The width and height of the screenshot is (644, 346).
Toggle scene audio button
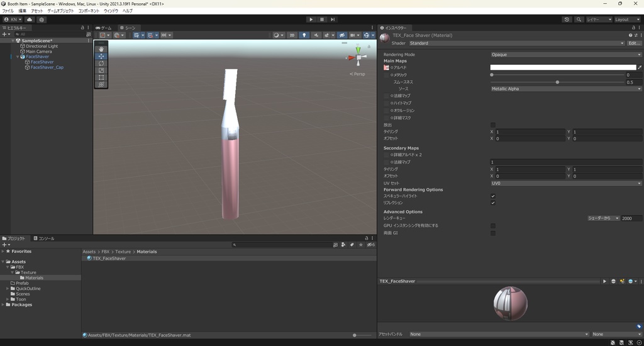[x=316, y=35]
